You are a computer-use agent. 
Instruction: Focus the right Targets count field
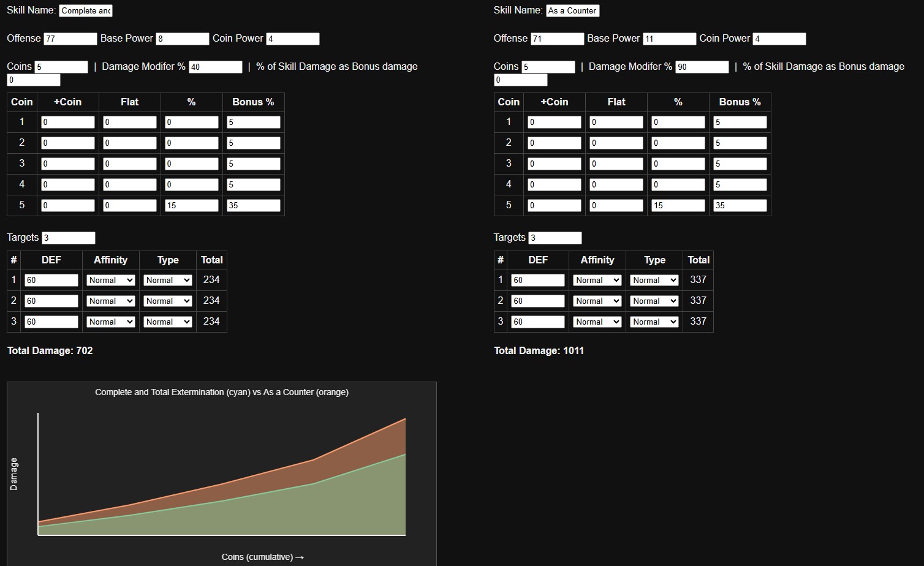(x=555, y=238)
